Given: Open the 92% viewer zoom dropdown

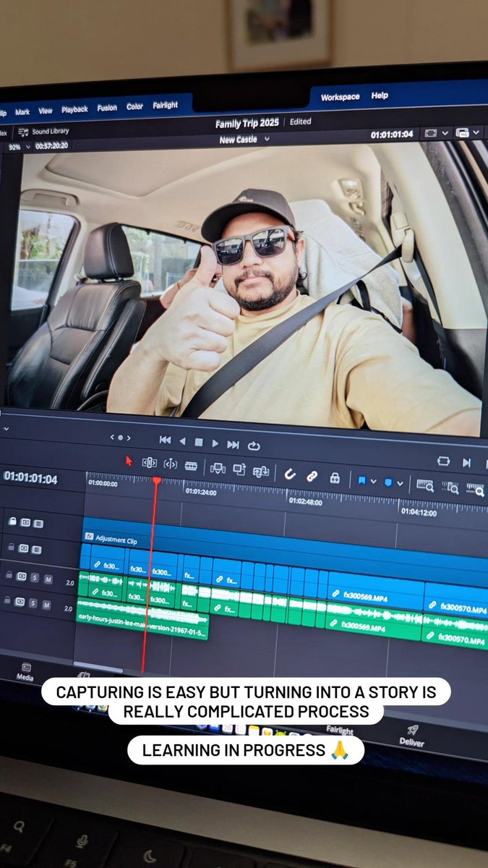Looking at the screenshot, I should tap(19, 146).
